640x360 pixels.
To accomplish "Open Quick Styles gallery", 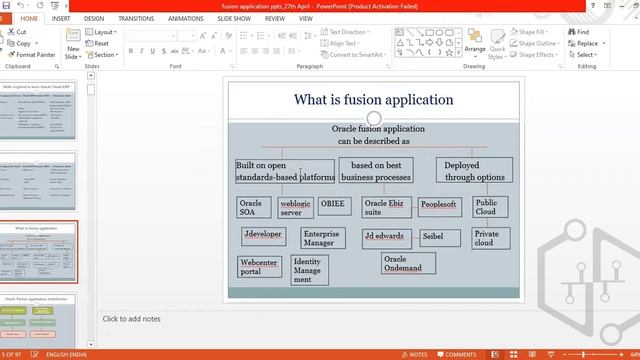I will pos(498,44).
